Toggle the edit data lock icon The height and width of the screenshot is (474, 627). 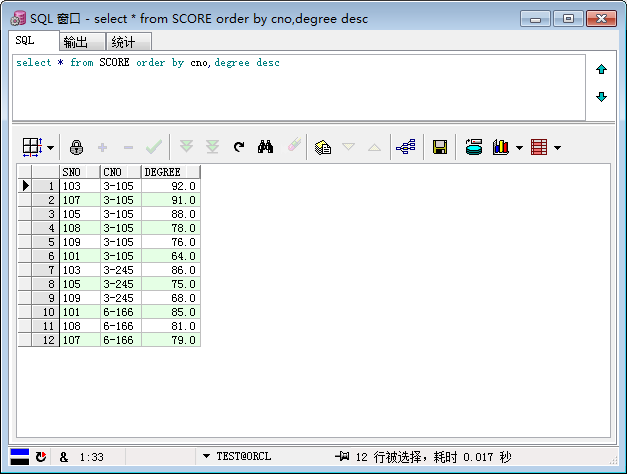(x=76, y=147)
